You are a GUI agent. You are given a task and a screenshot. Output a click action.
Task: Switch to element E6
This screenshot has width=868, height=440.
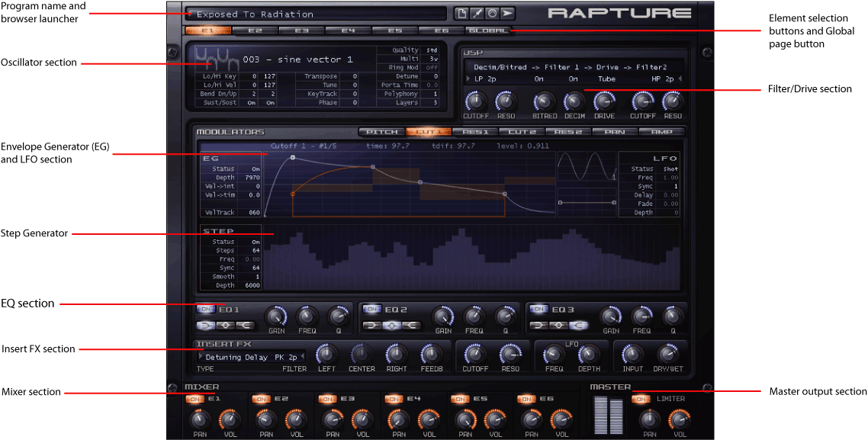tap(441, 31)
